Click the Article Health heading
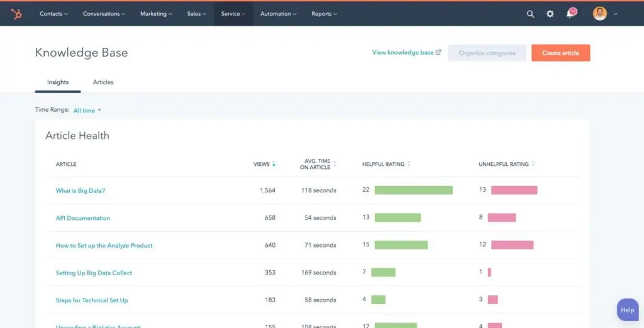Image resolution: width=644 pixels, height=328 pixels. point(77,136)
